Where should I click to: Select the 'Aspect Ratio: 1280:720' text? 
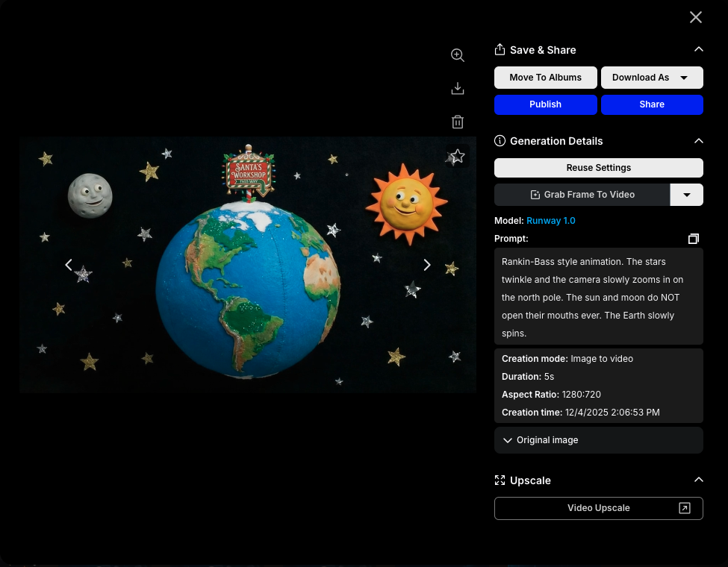pos(551,395)
